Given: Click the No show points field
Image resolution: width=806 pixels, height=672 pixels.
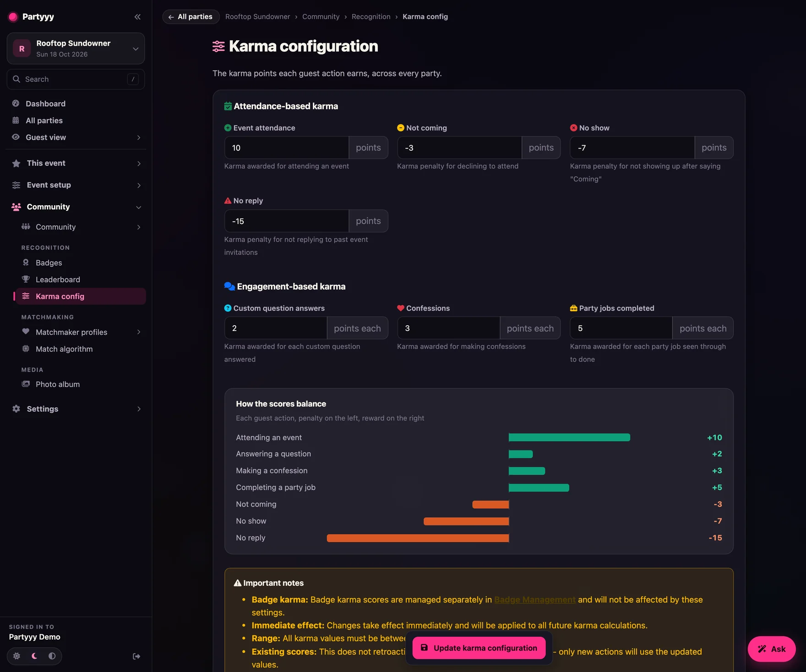Looking at the screenshot, I should click(632, 148).
